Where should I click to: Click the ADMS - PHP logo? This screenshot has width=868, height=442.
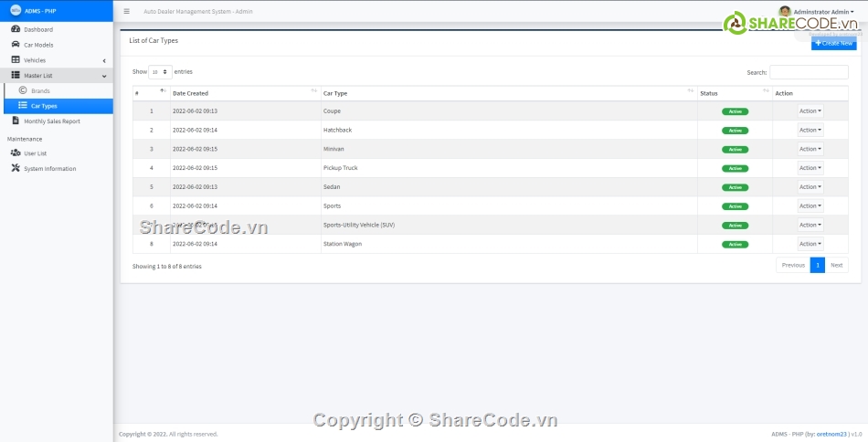[x=16, y=11]
